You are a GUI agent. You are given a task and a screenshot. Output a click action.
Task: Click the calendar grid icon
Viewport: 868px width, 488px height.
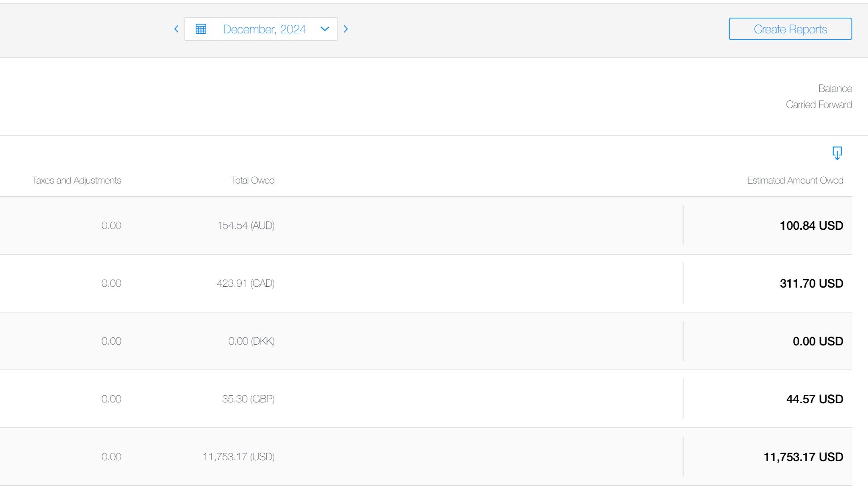[201, 29]
